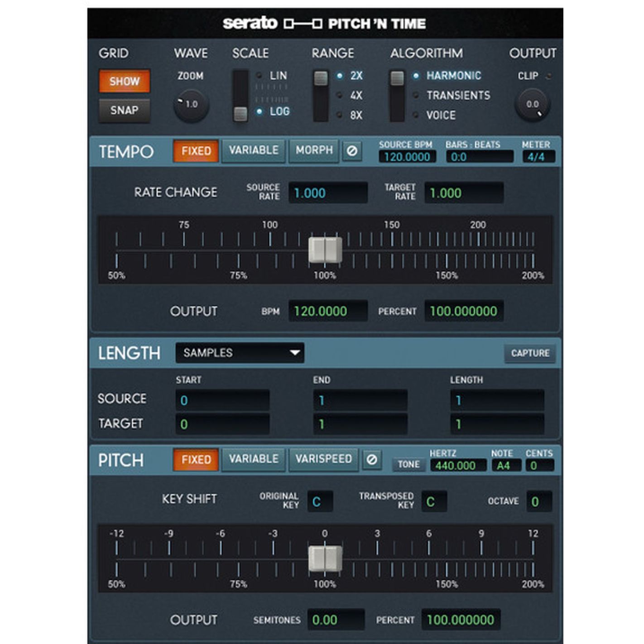The image size is (644, 644).
Task: Edit the TARGET START field
Action: (222, 424)
